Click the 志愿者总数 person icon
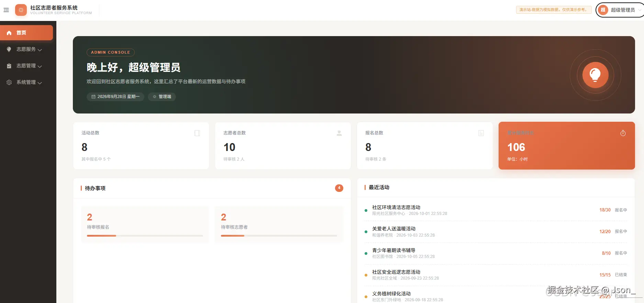Image resolution: width=644 pixels, height=303 pixels. pyautogui.click(x=339, y=133)
